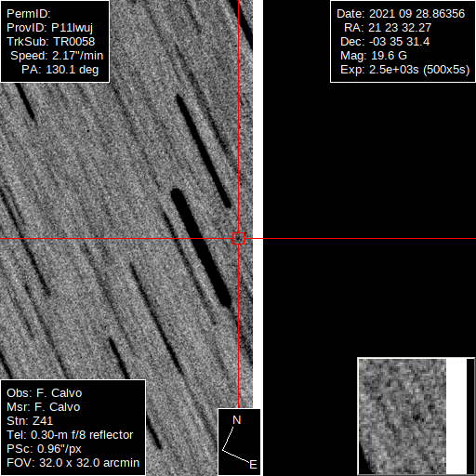Click the Tel: 0.30-m f/8 reflector line
This screenshot has height=476, width=476.
[70, 435]
